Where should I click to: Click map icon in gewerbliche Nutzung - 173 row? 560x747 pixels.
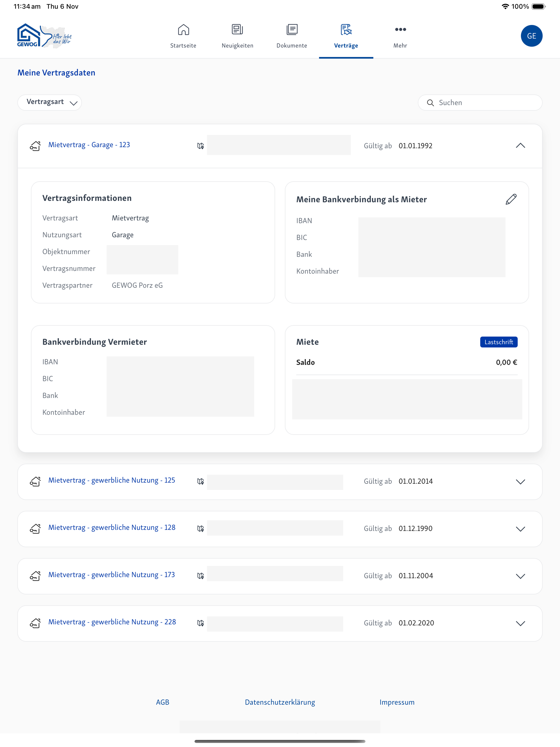201,576
